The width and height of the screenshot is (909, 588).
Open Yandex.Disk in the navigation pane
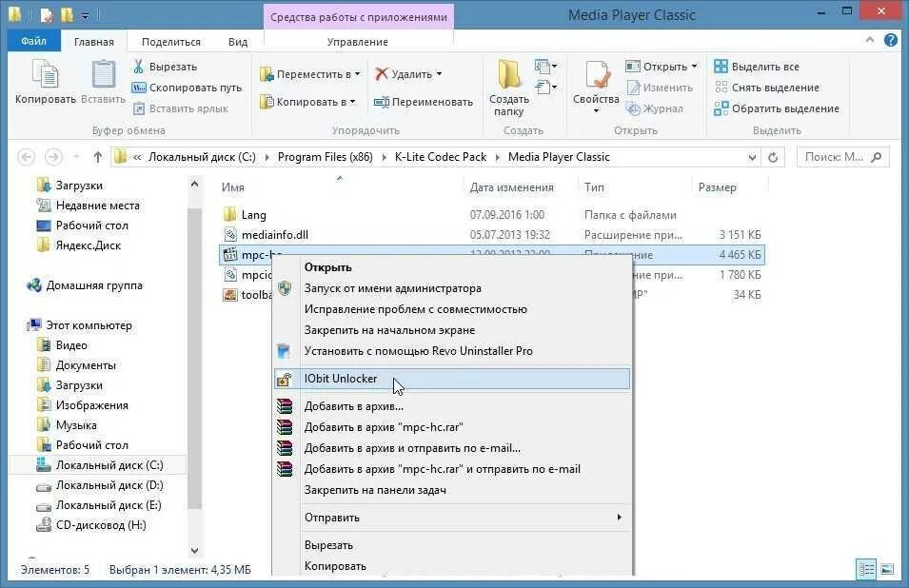78,245
